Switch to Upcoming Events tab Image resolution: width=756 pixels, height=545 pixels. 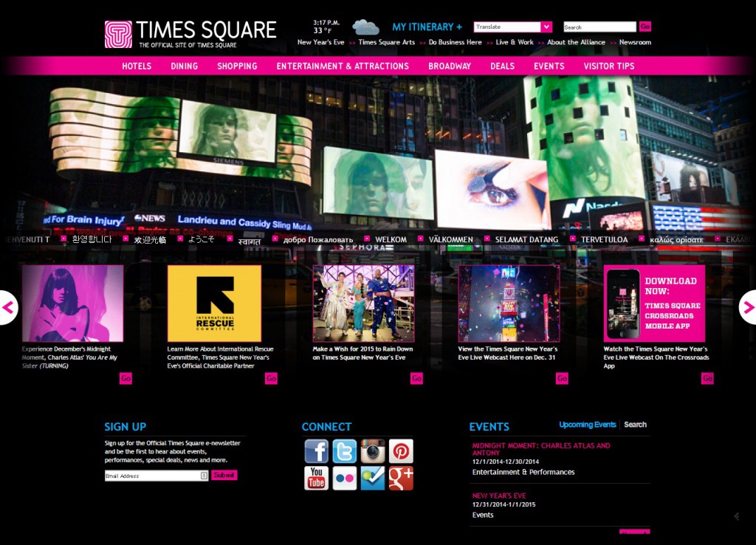587,425
